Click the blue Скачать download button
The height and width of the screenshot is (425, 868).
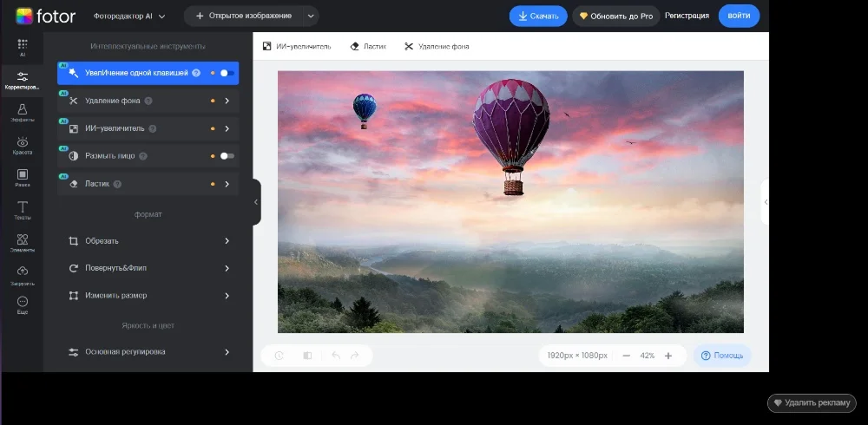tap(538, 16)
